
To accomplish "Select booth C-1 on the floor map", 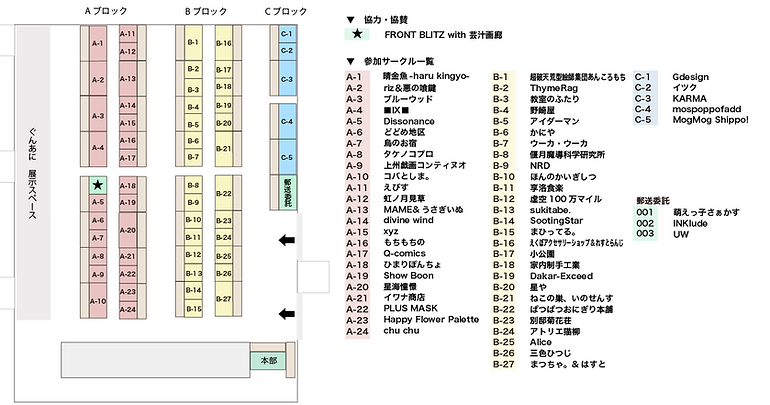I will [x=287, y=33].
